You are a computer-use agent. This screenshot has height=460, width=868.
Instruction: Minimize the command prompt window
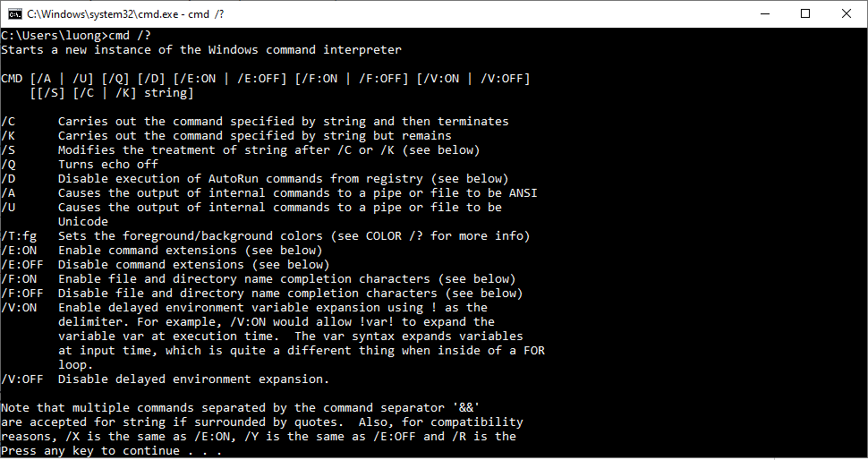765,13
